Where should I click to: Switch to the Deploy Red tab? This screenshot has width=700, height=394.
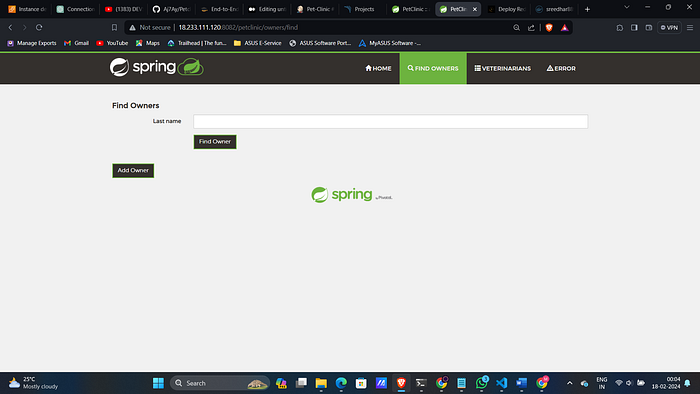507,9
